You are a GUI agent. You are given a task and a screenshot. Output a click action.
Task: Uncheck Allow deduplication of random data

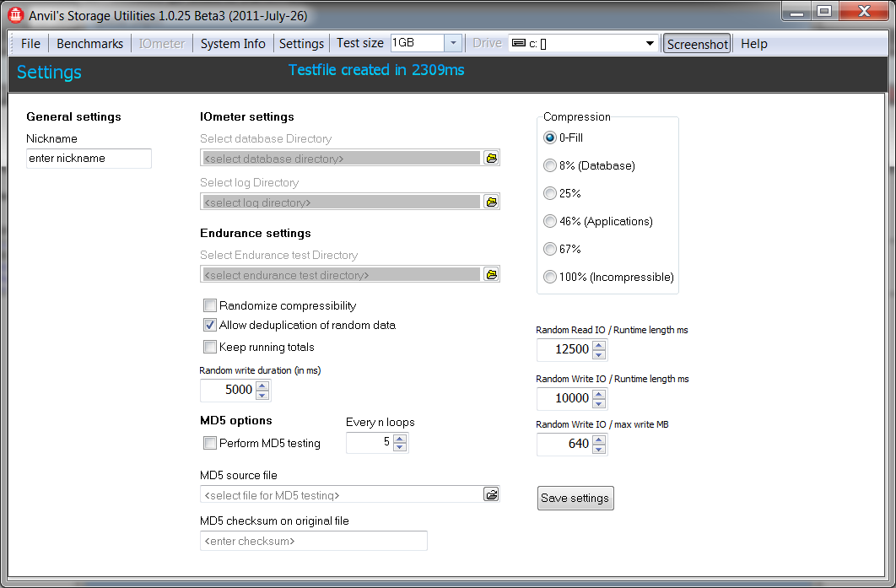[210, 325]
